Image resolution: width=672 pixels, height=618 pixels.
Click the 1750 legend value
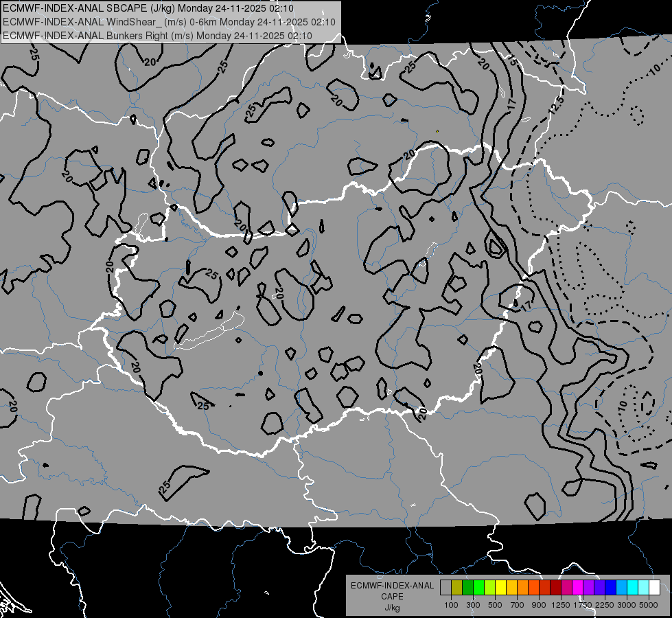583,605
